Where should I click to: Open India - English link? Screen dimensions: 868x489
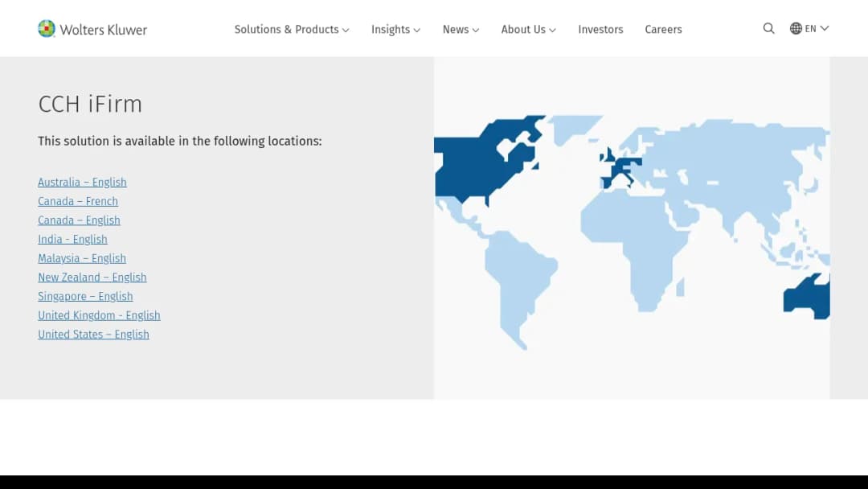(x=72, y=239)
